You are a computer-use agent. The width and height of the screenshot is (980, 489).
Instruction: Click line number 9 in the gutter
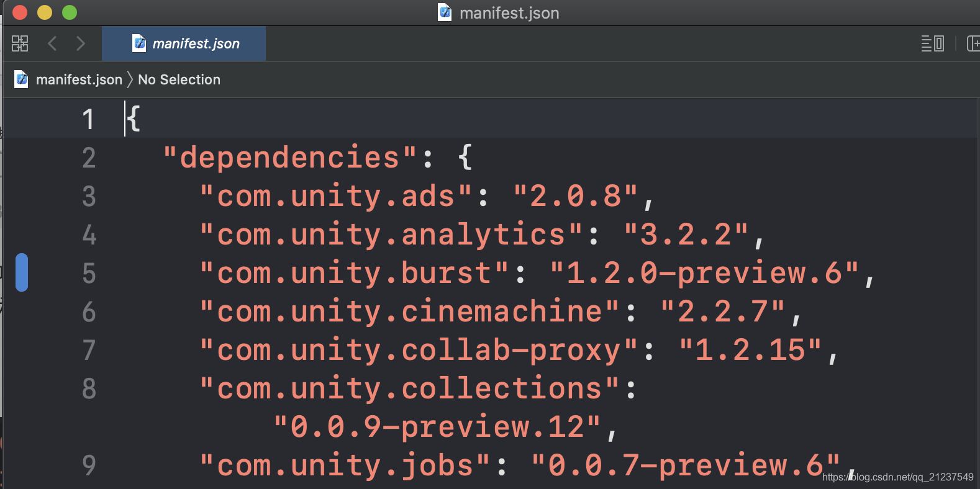pos(89,465)
